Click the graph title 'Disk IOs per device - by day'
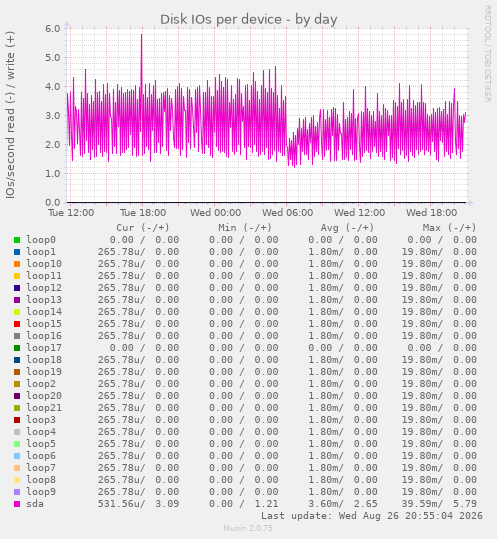The image size is (497, 539). click(x=248, y=20)
